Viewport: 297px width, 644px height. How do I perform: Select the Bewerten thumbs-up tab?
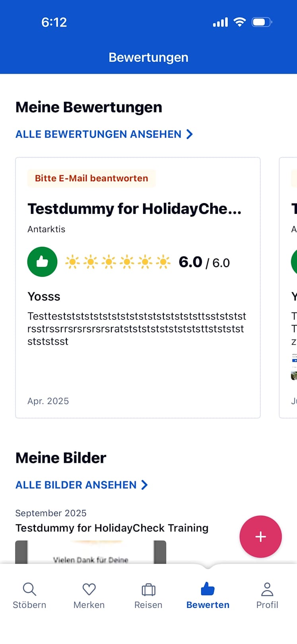(208, 595)
